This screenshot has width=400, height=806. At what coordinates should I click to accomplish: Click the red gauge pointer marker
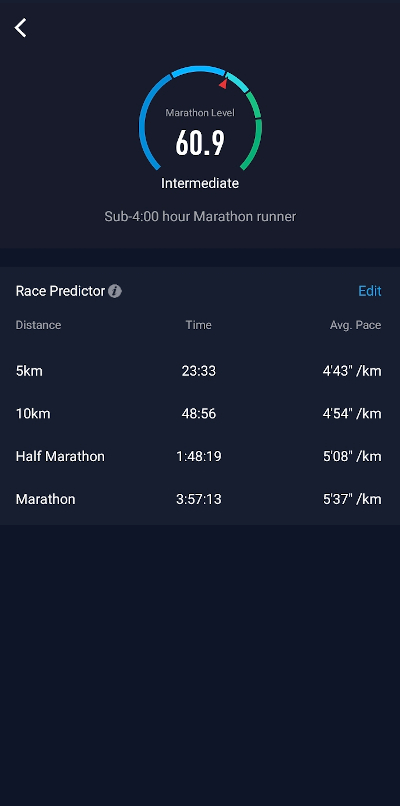point(224,83)
